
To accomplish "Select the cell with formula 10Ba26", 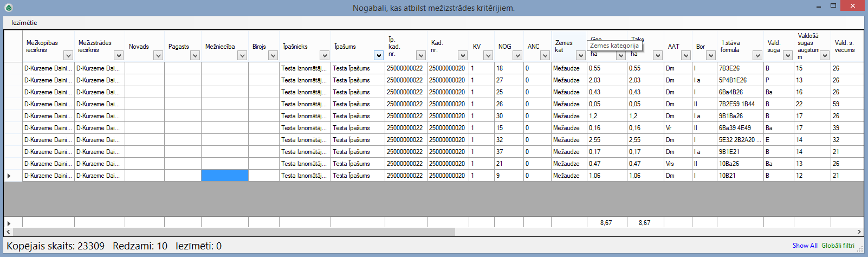I will (740, 164).
